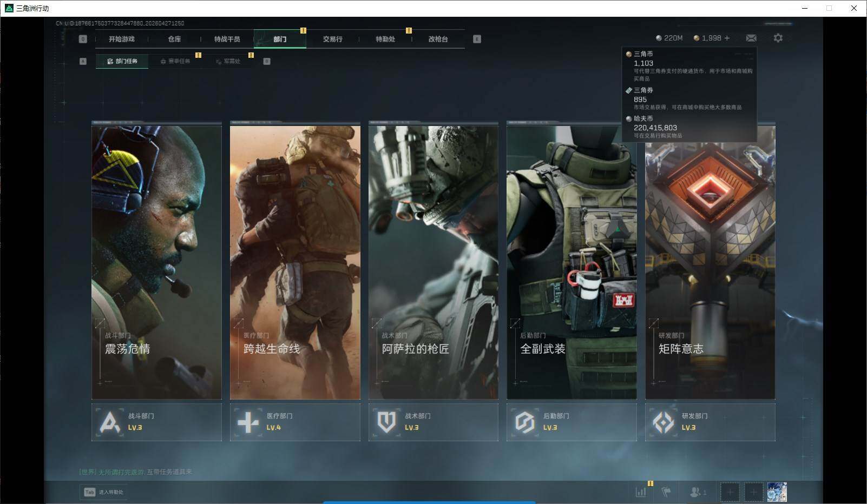Click the Tab key icon for 进入特勤处

click(x=90, y=492)
